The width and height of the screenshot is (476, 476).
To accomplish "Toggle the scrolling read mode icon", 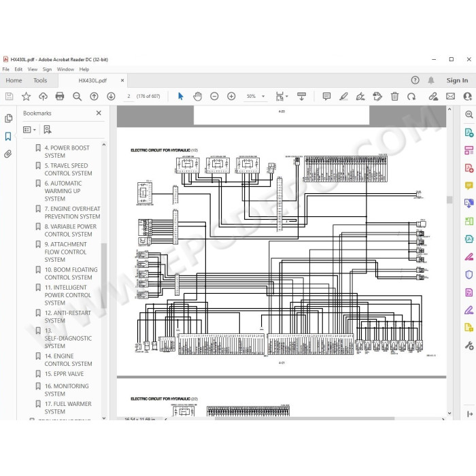I will click(x=301, y=97).
